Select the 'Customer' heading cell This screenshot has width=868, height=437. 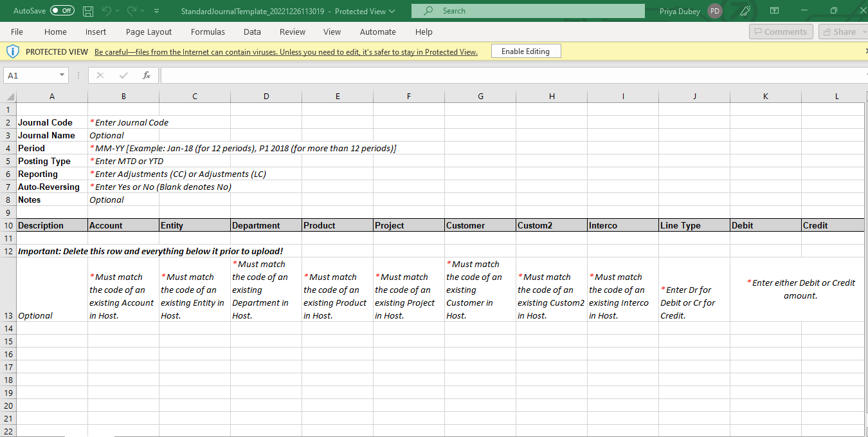tap(480, 225)
